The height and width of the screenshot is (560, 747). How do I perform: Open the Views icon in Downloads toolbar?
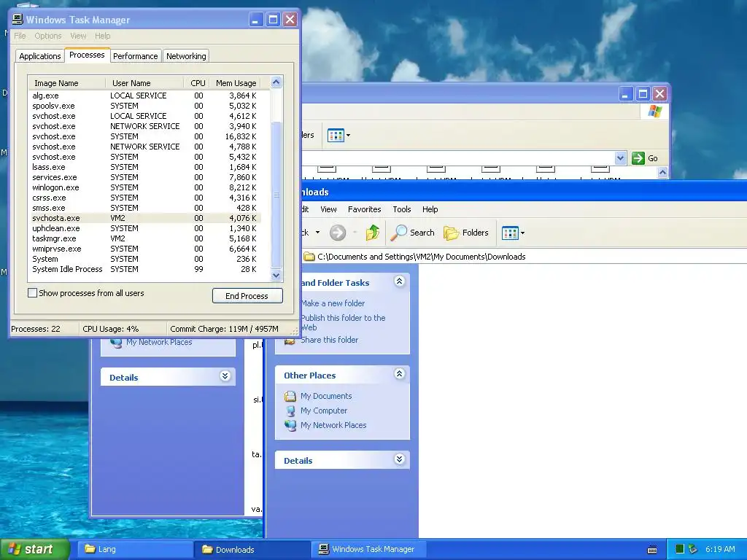[x=510, y=233]
